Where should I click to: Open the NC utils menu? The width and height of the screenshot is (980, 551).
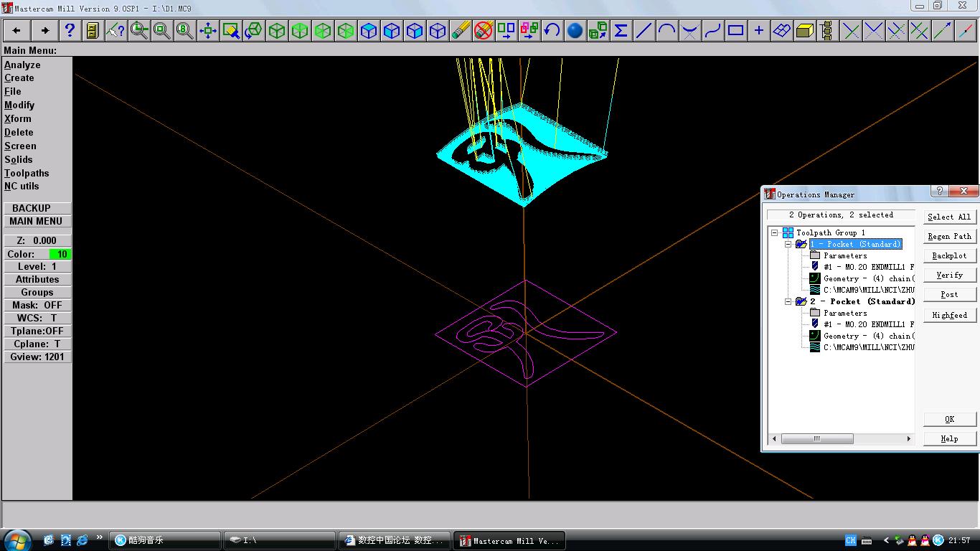(x=22, y=187)
